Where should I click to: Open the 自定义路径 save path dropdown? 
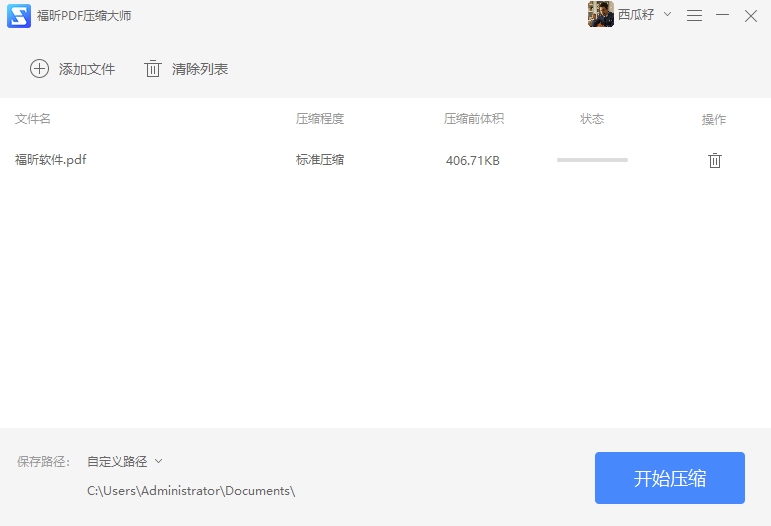click(124, 462)
